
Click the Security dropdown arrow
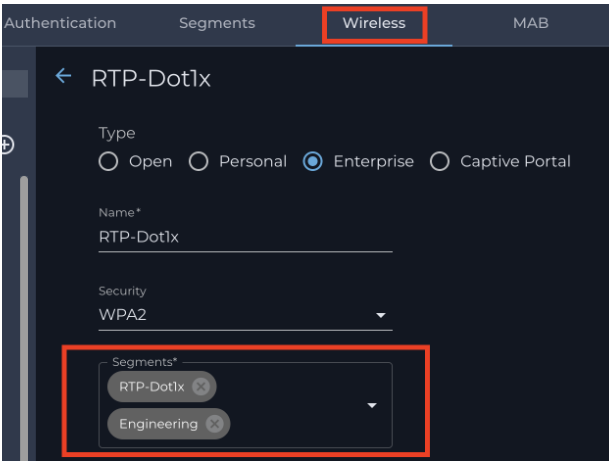(381, 315)
